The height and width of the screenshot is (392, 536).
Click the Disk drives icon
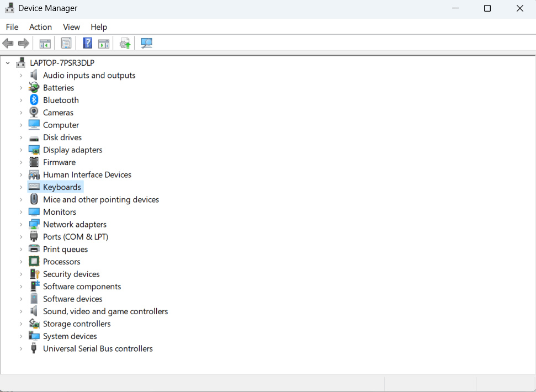(x=34, y=138)
